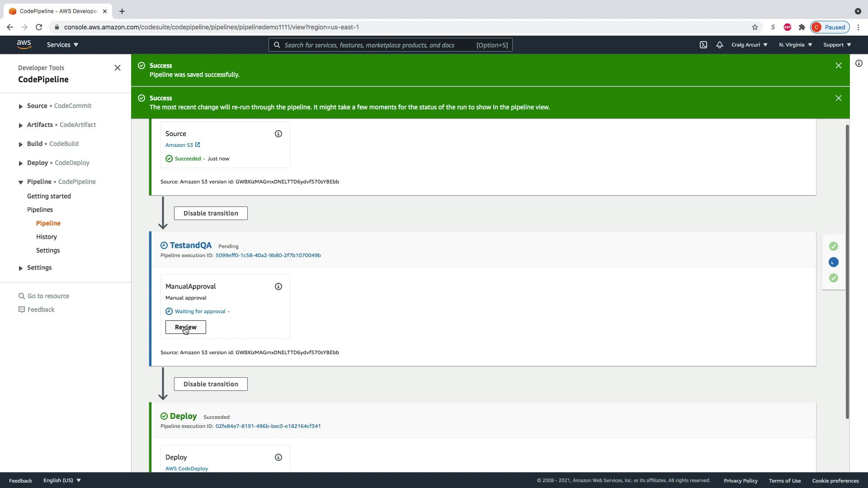Bookmark this page with star icon
Viewport: 868px width, 488px height.
pyautogui.click(x=755, y=27)
